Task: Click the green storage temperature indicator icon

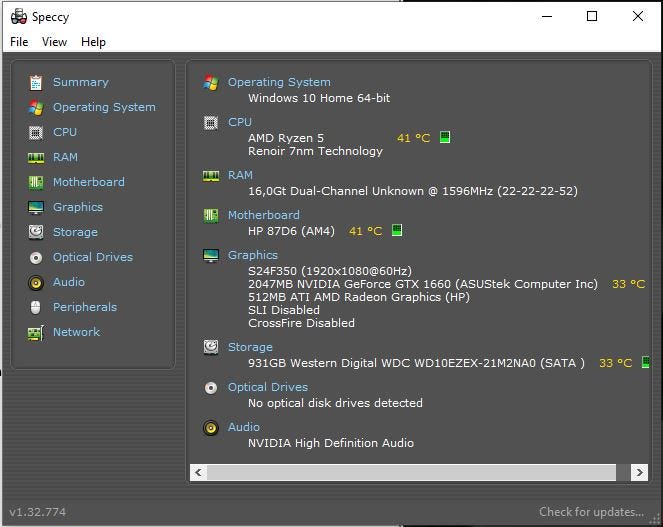Action: [645, 362]
